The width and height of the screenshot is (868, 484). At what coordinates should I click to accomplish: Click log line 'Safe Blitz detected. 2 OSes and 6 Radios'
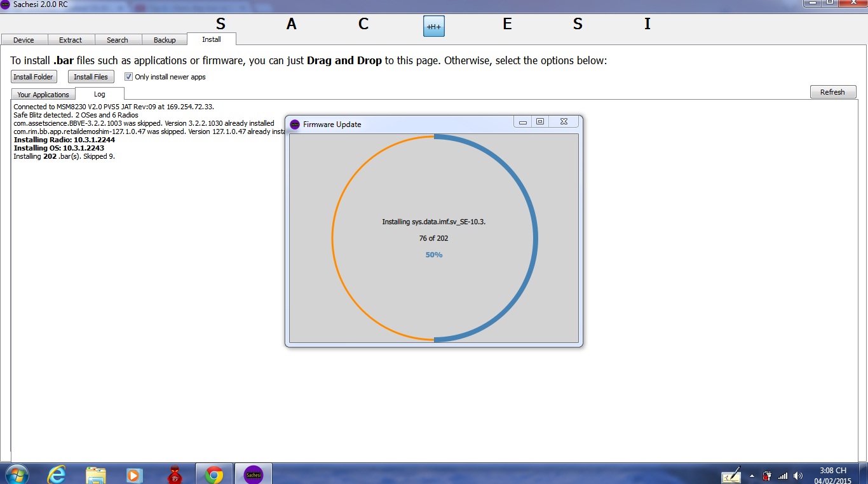coord(76,115)
